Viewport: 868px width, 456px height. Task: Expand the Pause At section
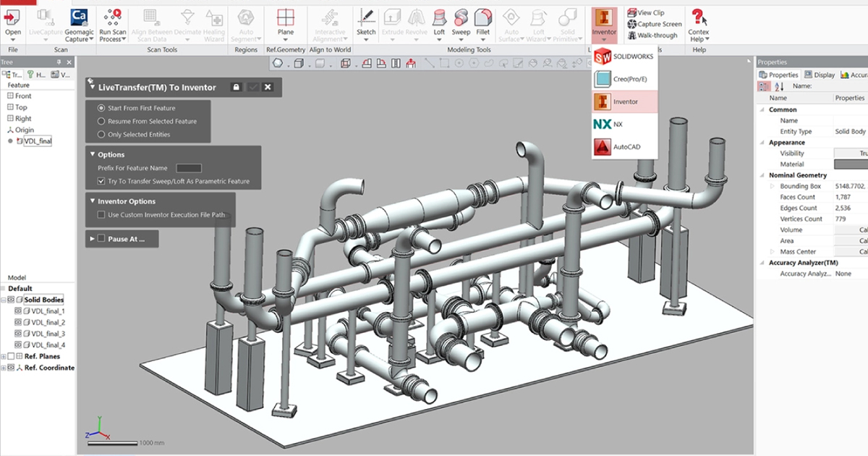(92, 238)
